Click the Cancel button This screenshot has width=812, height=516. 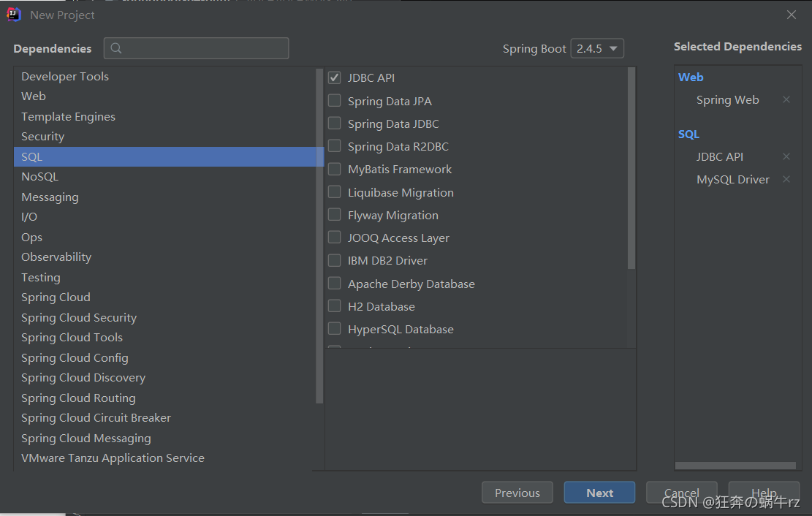click(681, 493)
